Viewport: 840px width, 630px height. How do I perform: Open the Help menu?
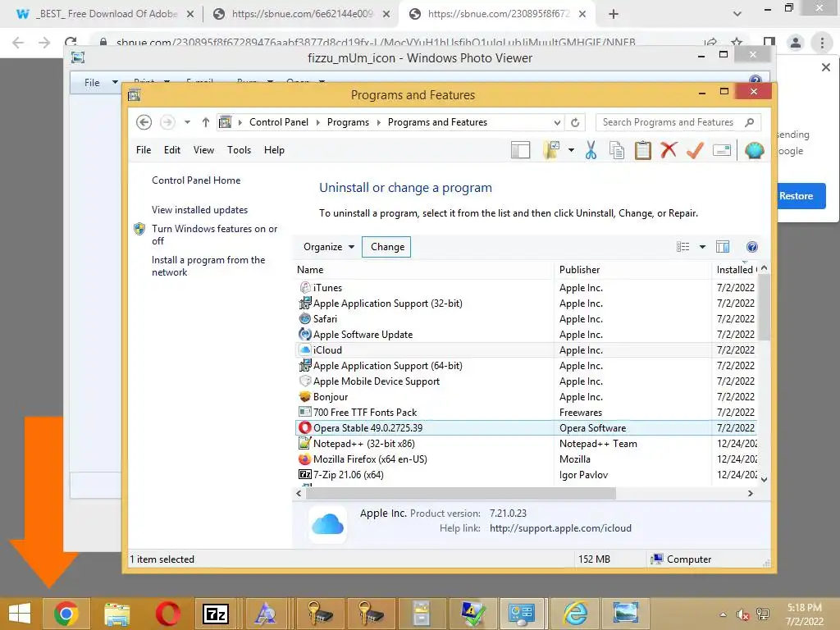click(x=274, y=150)
